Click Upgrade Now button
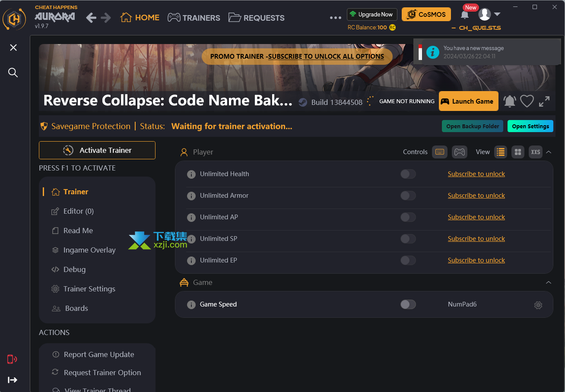This screenshot has width=565, height=392. click(372, 14)
